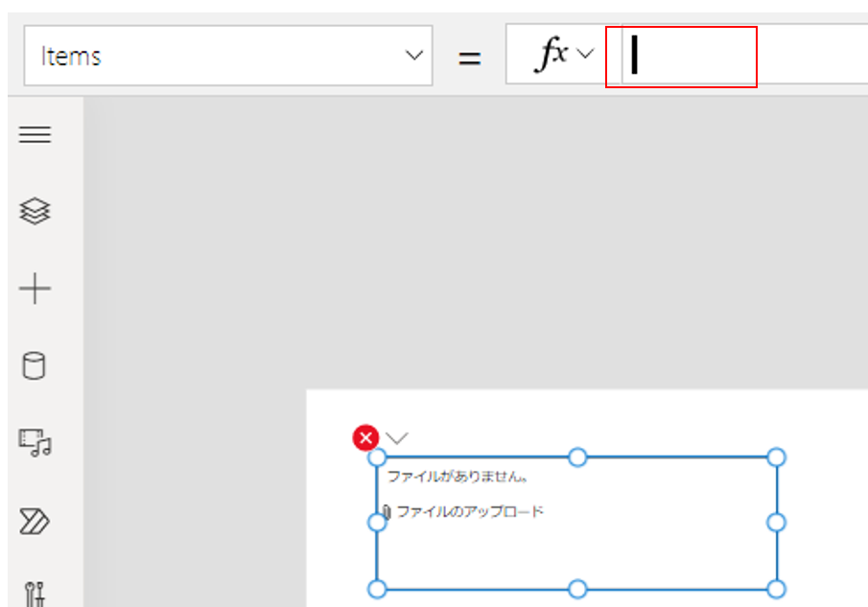Click the paperclip icon in attachment control
Viewport: 868px width, 607px height.
(386, 512)
